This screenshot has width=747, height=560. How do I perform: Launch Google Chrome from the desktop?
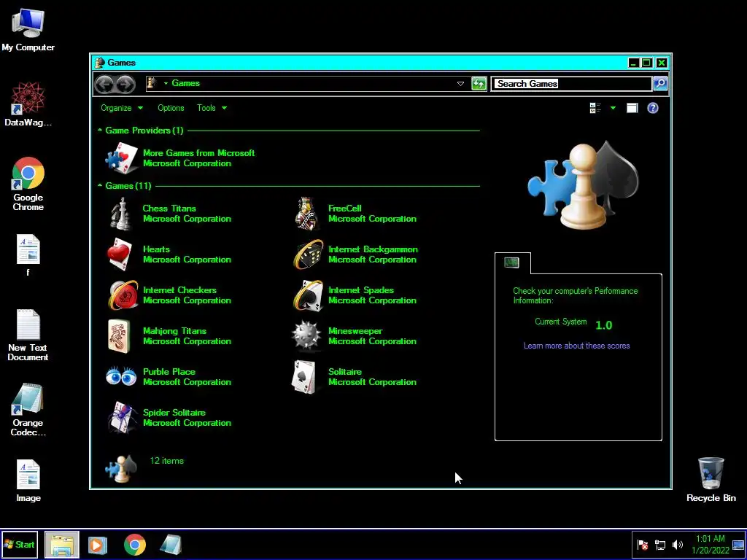click(28, 184)
